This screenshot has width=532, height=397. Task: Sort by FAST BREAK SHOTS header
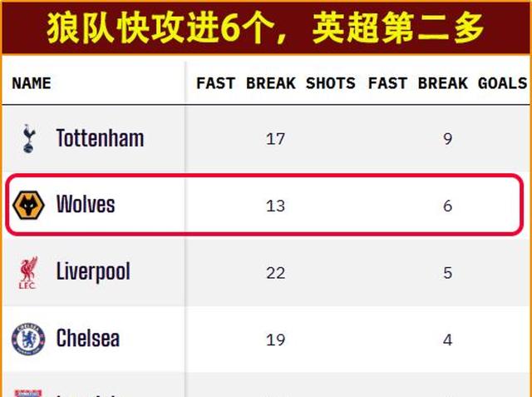pos(275,83)
